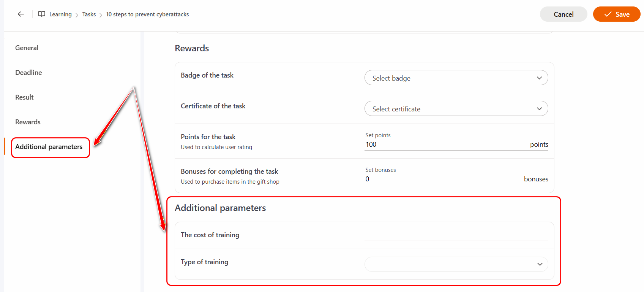Select Additional parameters in the sidebar
The image size is (644, 292).
(x=49, y=147)
